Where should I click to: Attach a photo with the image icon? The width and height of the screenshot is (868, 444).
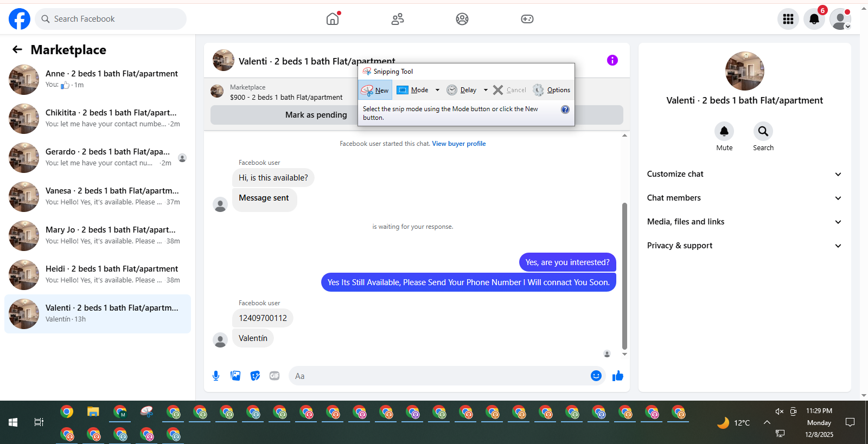235,376
